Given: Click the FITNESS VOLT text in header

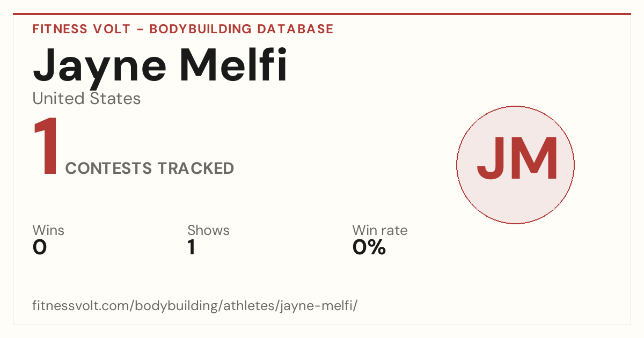Looking at the screenshot, I should (82, 29).
